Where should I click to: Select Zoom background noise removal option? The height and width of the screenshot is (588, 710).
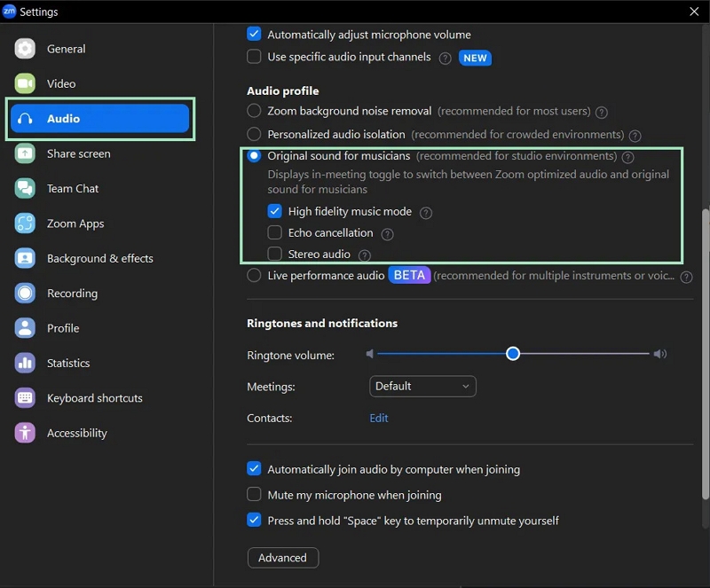254,112
